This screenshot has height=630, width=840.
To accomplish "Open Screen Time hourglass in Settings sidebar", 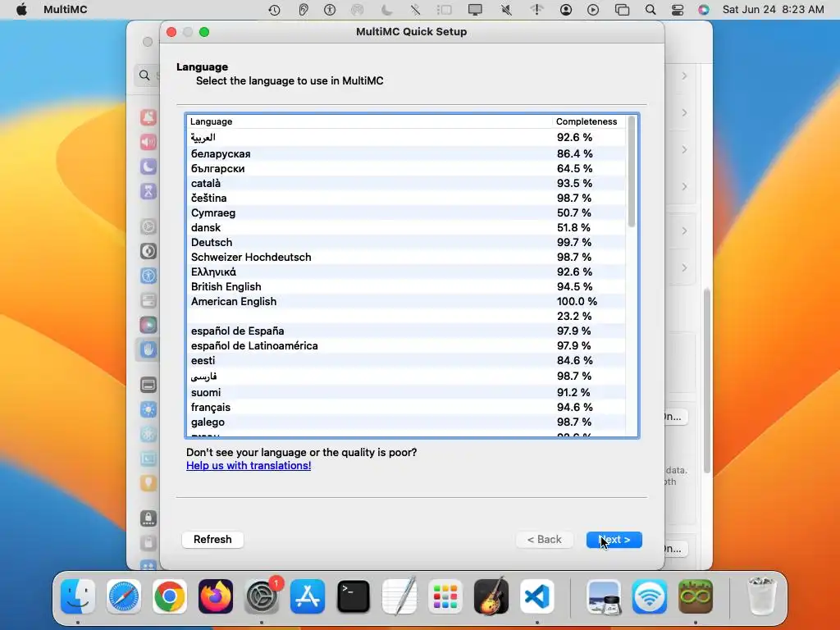I will tap(148, 191).
